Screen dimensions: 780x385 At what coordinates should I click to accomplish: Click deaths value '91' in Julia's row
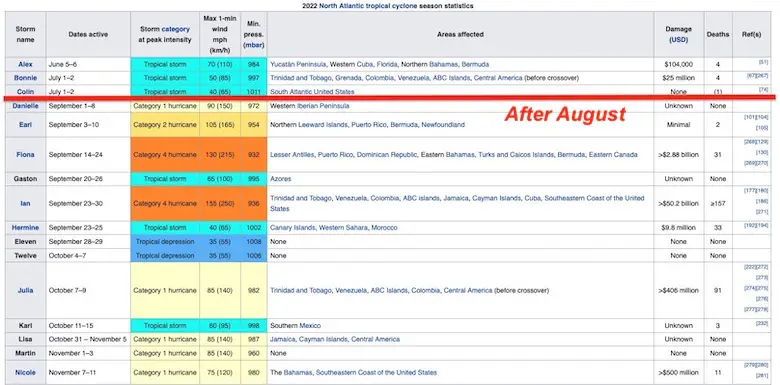[x=718, y=290]
